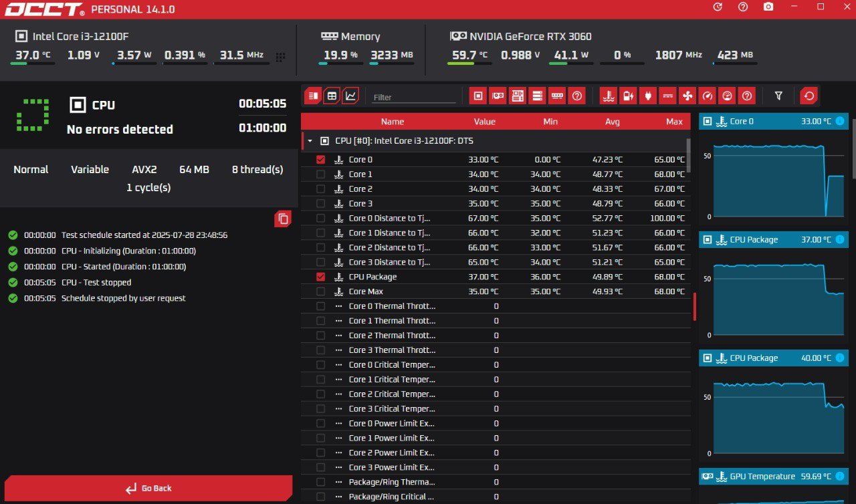This screenshot has width=856, height=504.
Task: Toggle usage gauge sensor filter
Action: 727,96
